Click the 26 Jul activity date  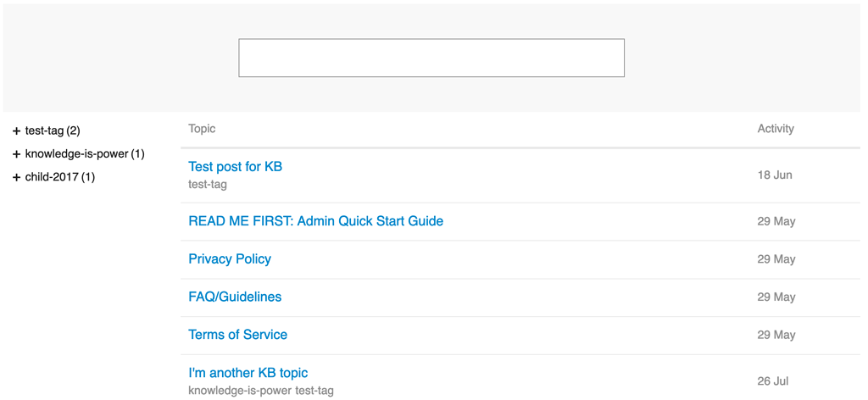click(x=773, y=381)
